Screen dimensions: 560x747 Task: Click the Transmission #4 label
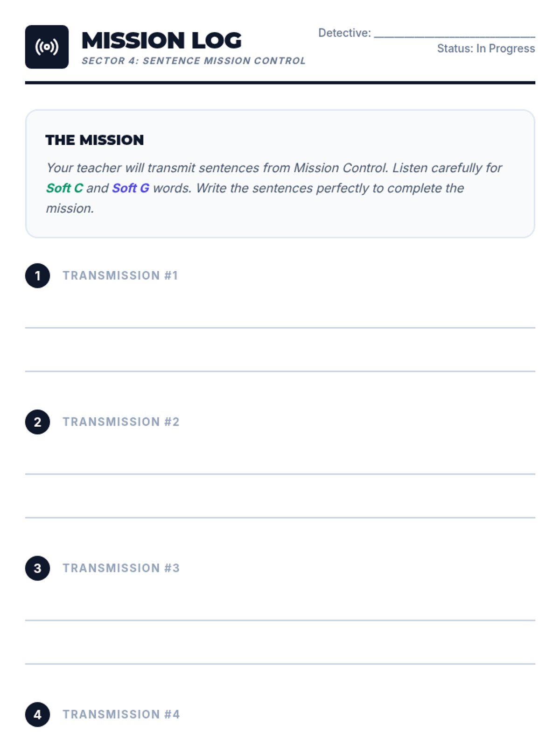pyautogui.click(x=121, y=714)
